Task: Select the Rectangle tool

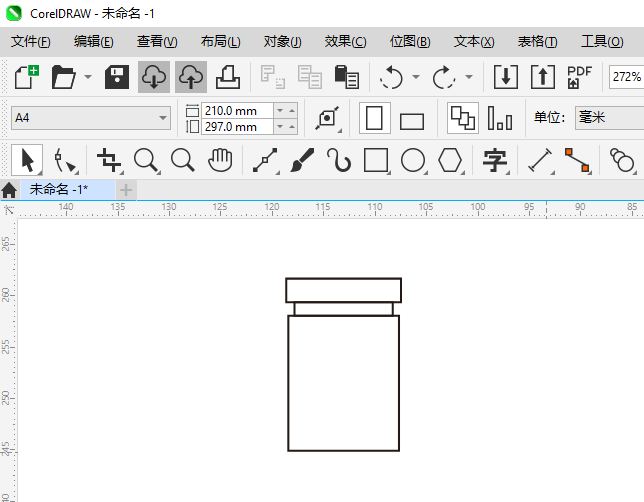Action: [376, 160]
